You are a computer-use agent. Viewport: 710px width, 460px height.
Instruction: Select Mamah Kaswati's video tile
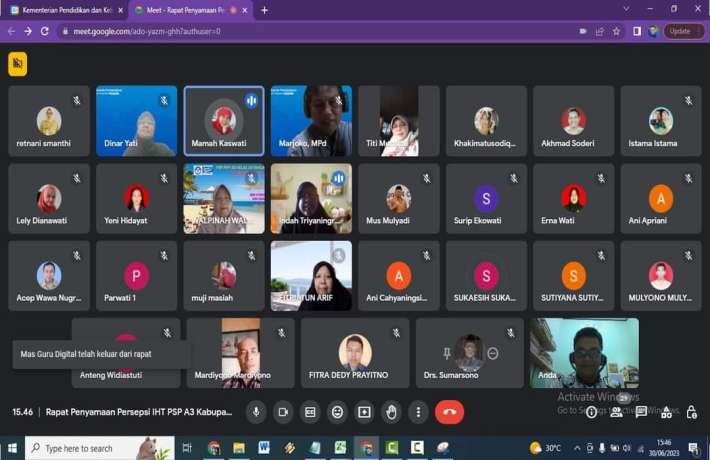(x=223, y=121)
